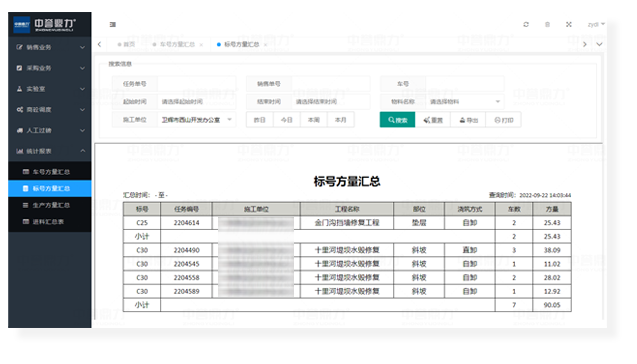Open the zydl user dropdown
This screenshot has height=364, width=637.
click(x=596, y=24)
